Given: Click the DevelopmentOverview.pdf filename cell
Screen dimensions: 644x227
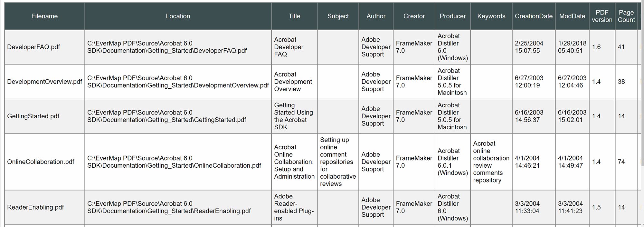Looking at the screenshot, I should [x=44, y=82].
